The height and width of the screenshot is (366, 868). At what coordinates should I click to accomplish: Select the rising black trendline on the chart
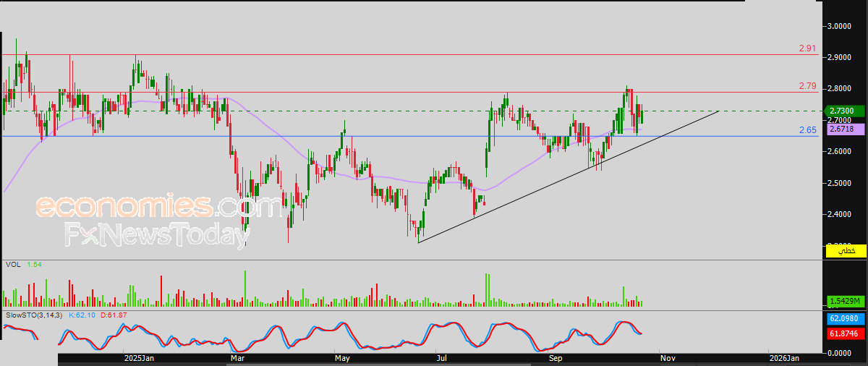point(569,176)
